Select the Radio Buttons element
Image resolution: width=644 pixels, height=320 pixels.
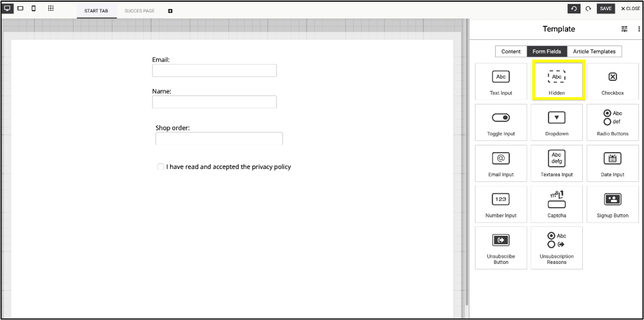pyautogui.click(x=613, y=122)
